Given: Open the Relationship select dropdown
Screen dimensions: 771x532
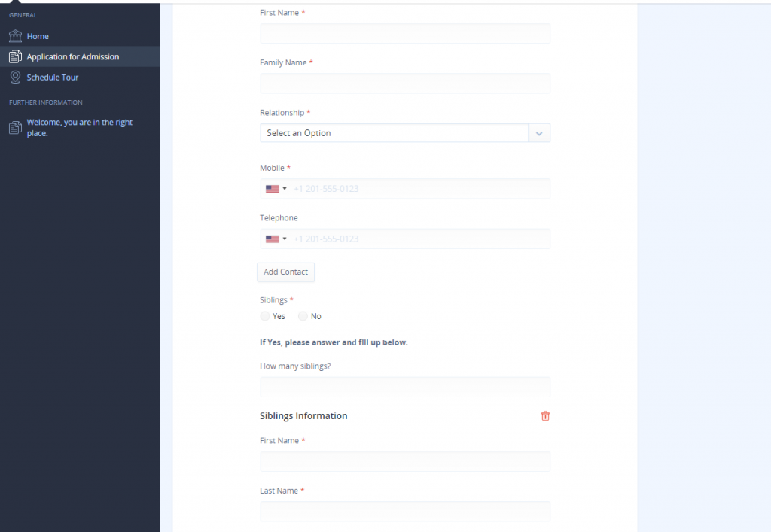Looking at the screenshot, I should [x=394, y=133].
